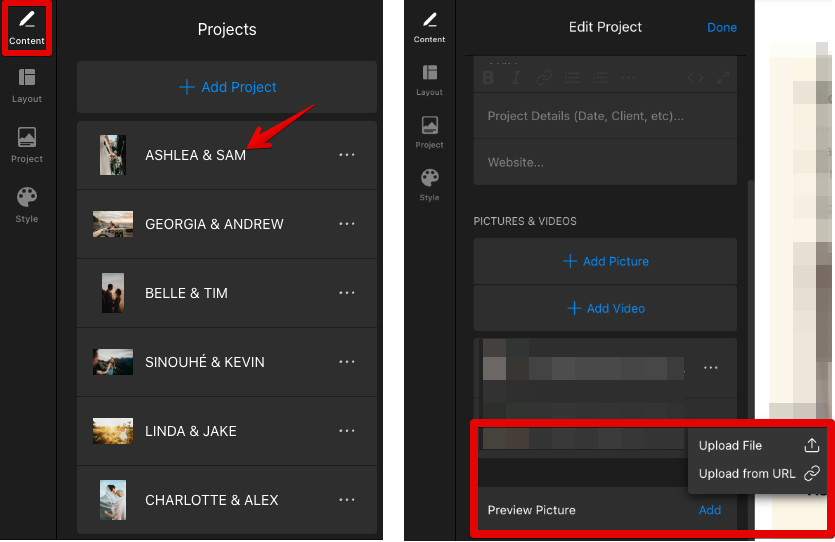Image resolution: width=835 pixels, height=542 pixels.
Task: Select the LINDA & JAKE project
Action: pyautogui.click(x=227, y=431)
